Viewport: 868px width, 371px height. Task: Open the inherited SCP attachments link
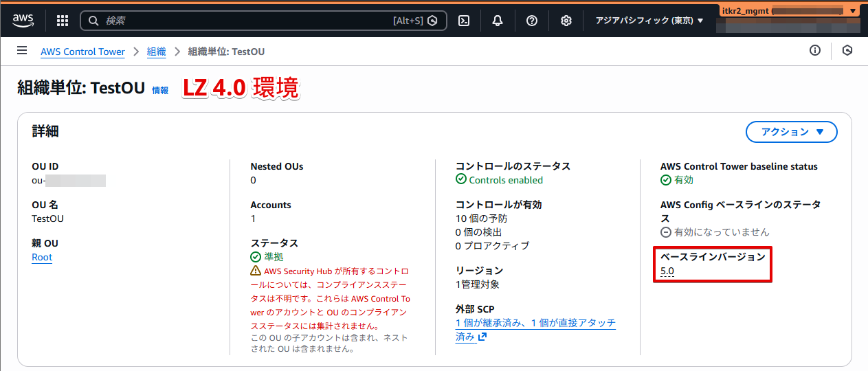click(x=535, y=323)
